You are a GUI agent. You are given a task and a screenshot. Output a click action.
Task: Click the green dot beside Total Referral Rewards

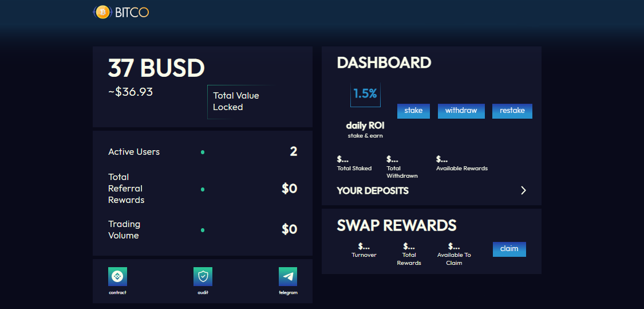(x=203, y=189)
